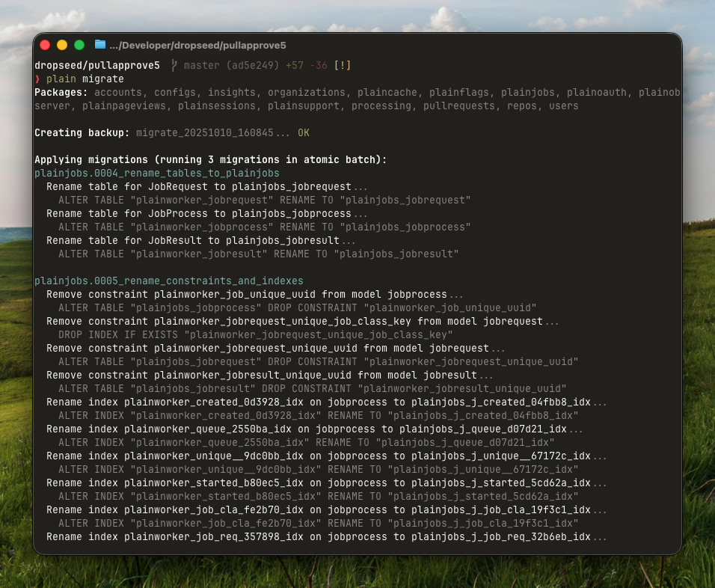The width and height of the screenshot is (715, 588).
Task: Click the green +57 additions count
Action: [x=295, y=66]
